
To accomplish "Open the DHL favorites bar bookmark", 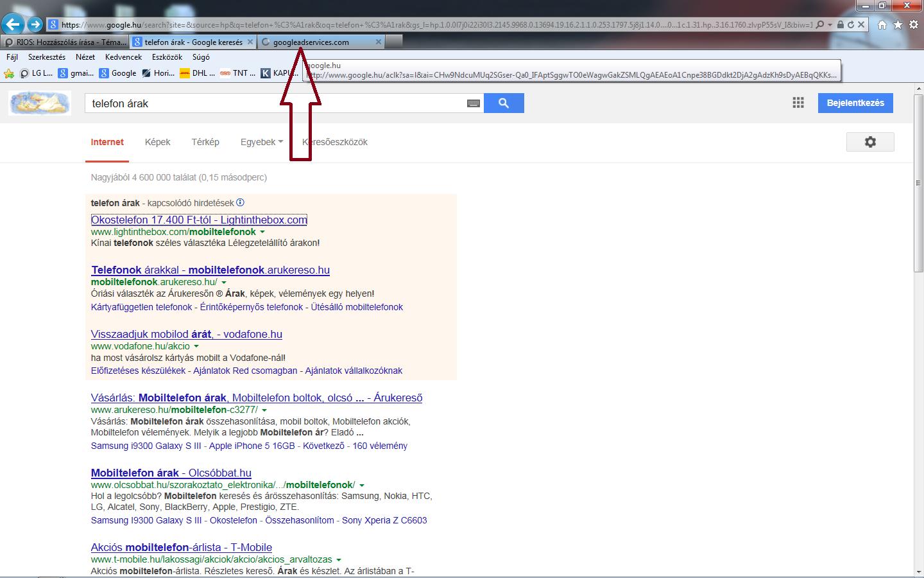I will [x=198, y=73].
